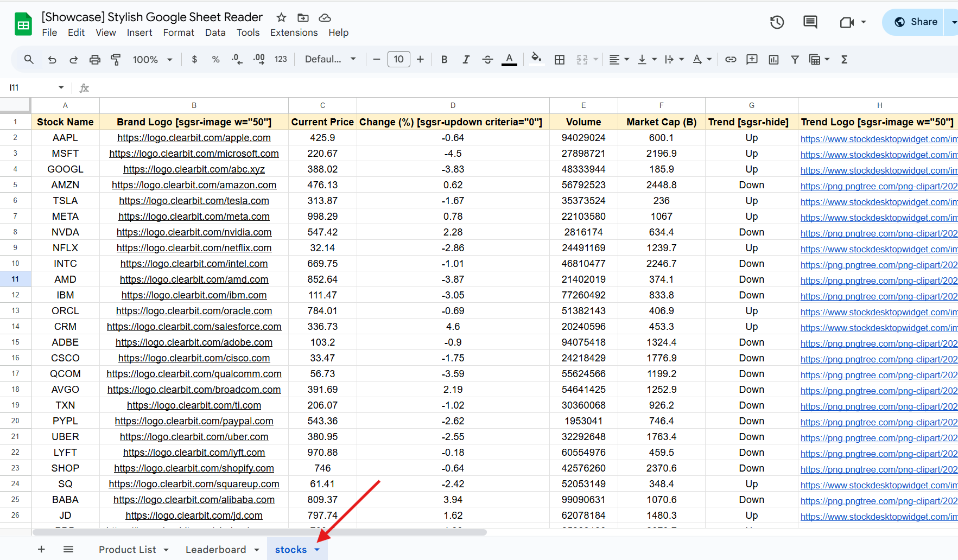
Task: Open the File menu
Action: [x=49, y=33]
